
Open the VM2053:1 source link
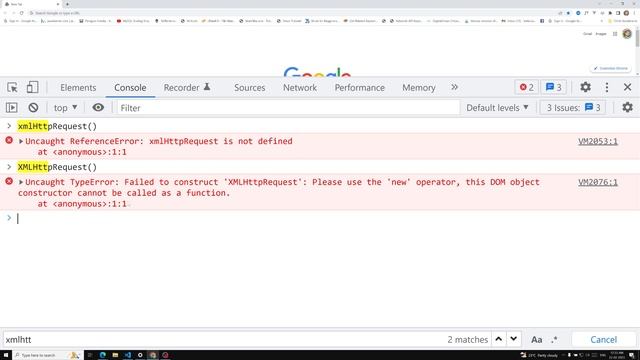tap(598, 141)
